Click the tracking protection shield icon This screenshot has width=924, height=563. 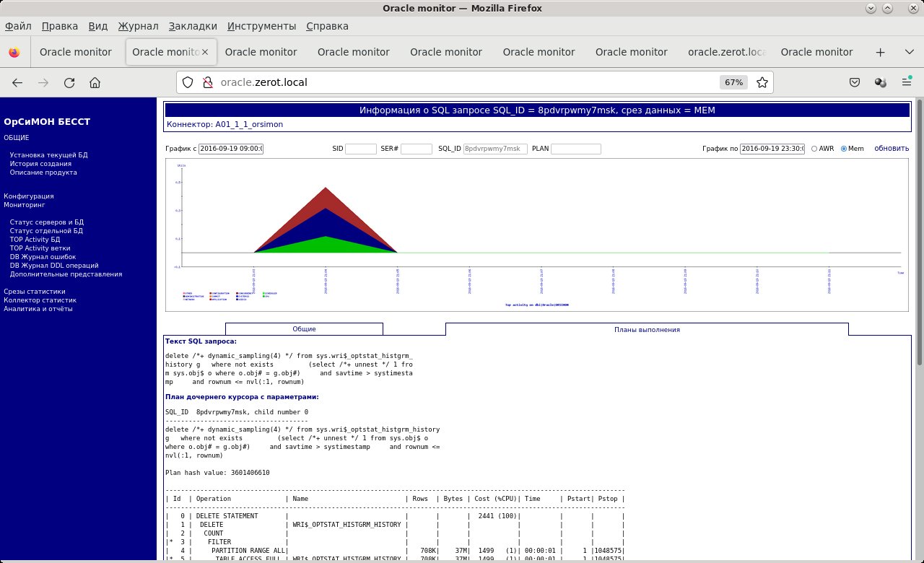coord(187,82)
